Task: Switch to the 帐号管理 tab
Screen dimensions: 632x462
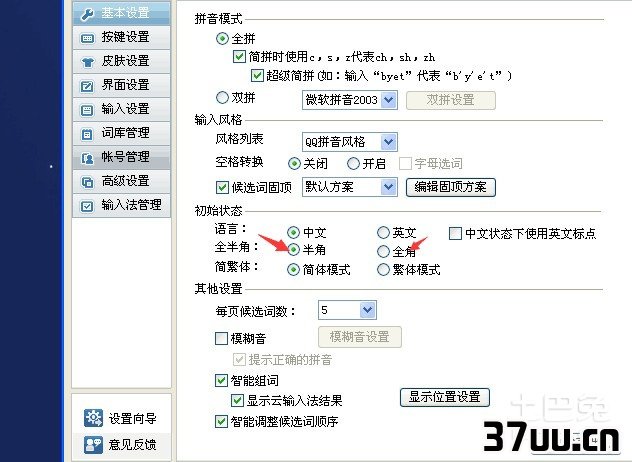Action: [x=121, y=157]
